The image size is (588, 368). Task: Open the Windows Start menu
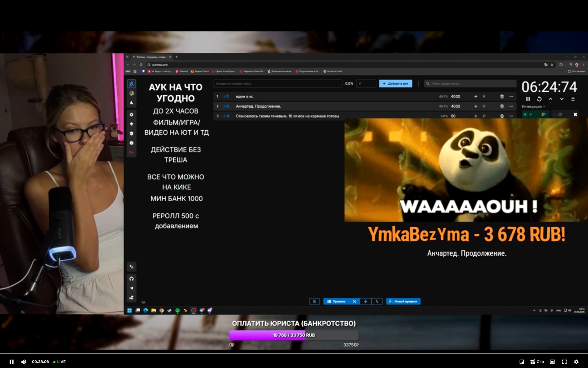[130, 310]
